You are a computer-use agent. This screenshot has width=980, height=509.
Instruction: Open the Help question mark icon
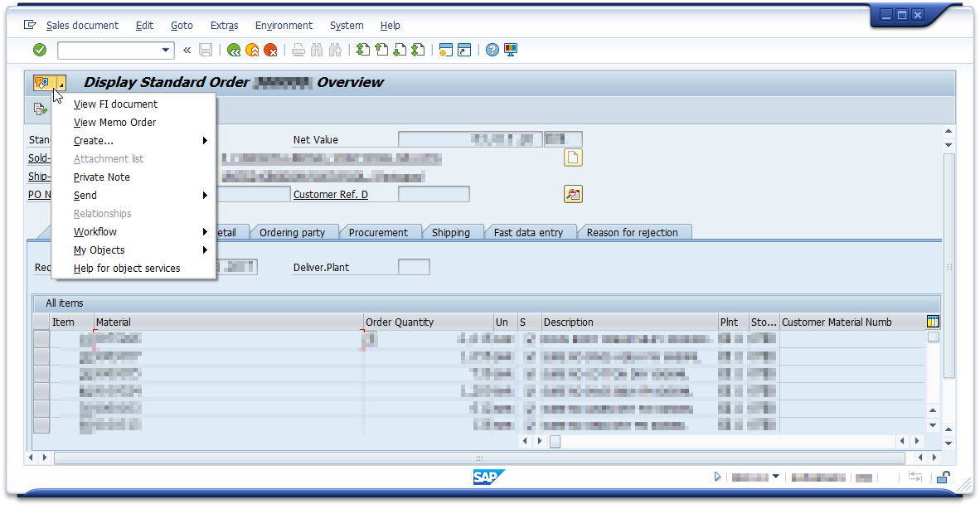click(x=492, y=50)
